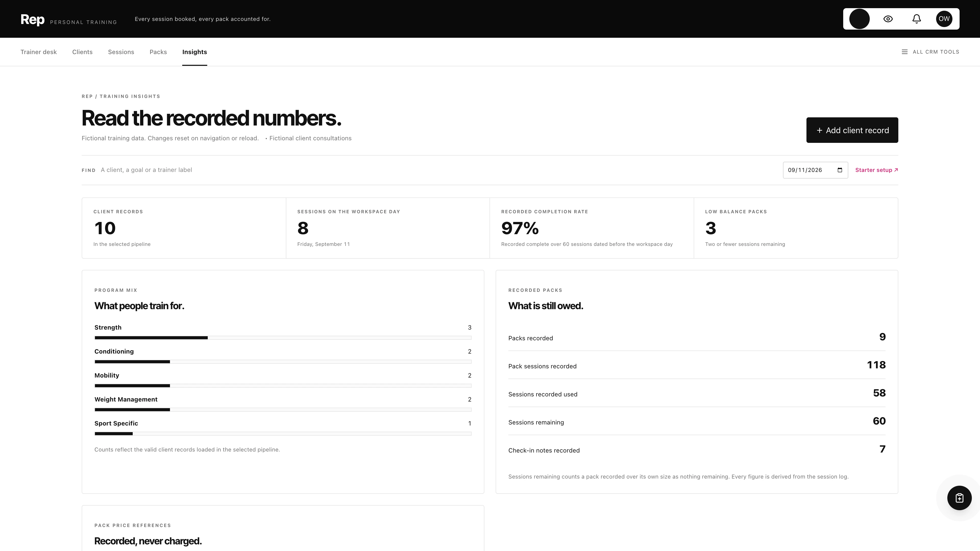980x551 pixels.
Task: Go to Trainer desk tab
Action: 39,52
